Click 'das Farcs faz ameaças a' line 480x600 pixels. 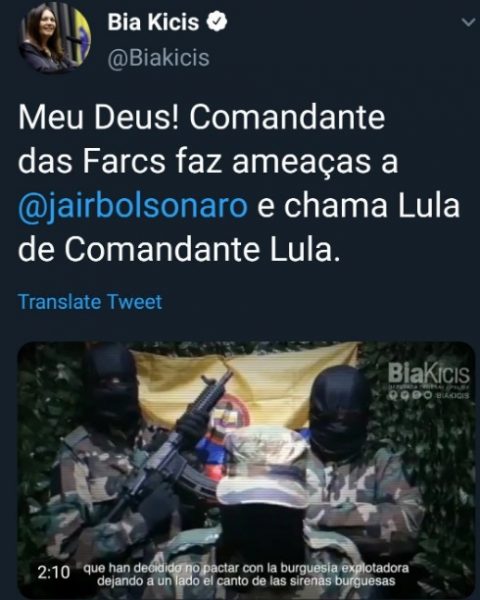pyautogui.click(x=208, y=161)
